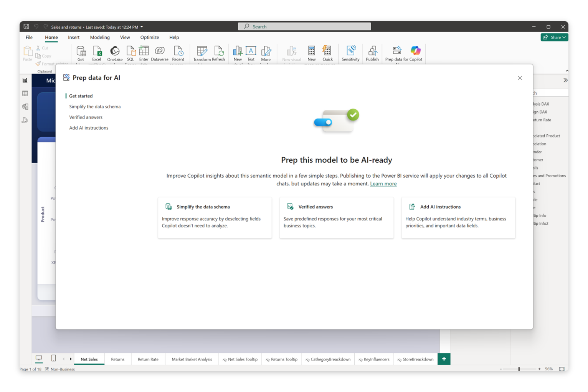This screenshot has height=392, width=588.
Task: Click the Search box in title bar
Action: [305, 26]
